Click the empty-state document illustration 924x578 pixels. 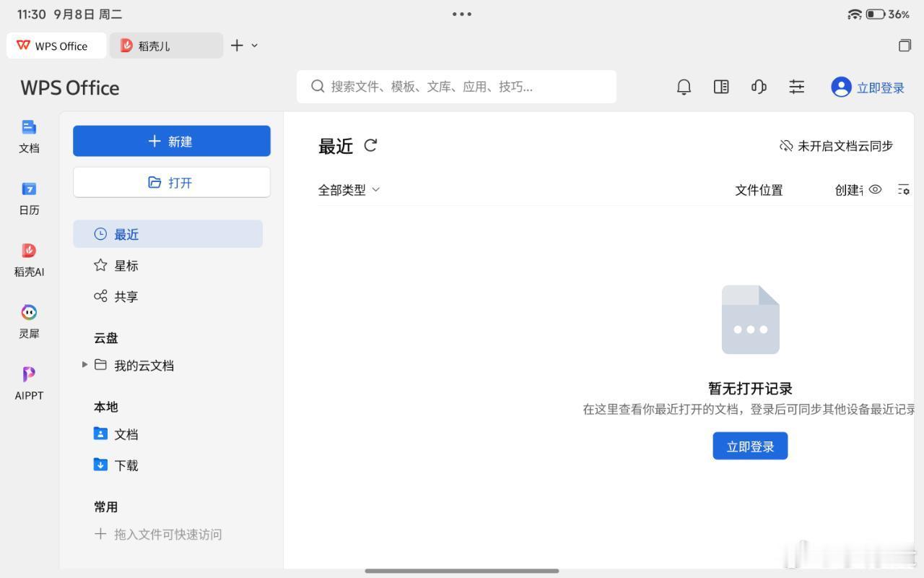(751, 319)
